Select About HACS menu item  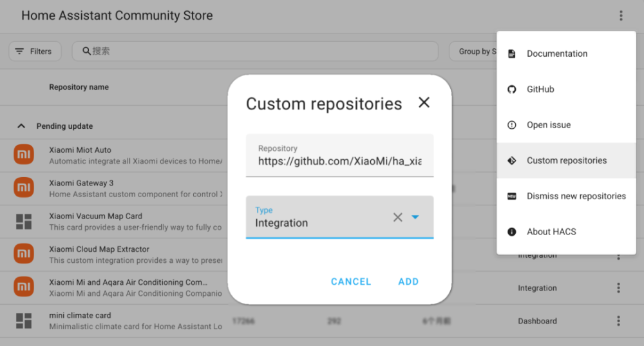pyautogui.click(x=566, y=232)
